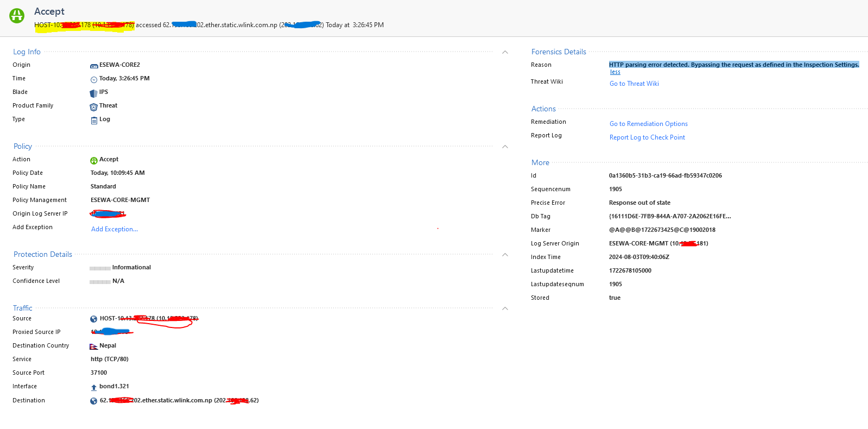Collapse the Log Info section

coord(505,52)
